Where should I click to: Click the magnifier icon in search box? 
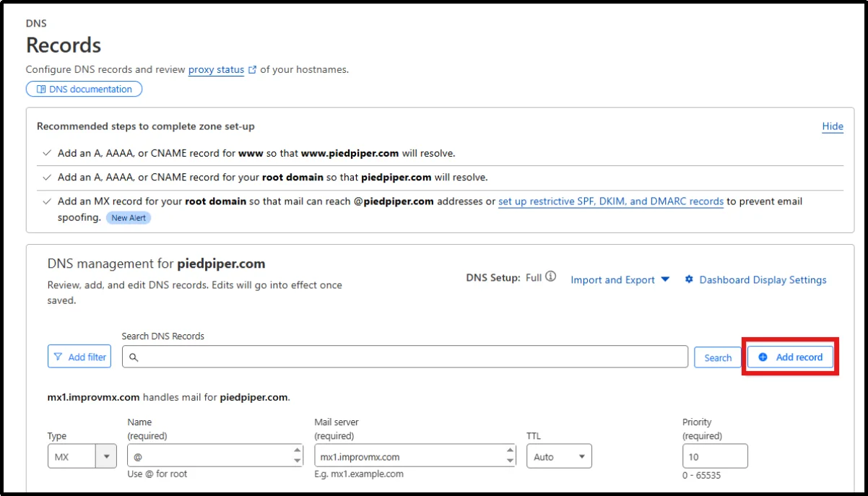(x=134, y=357)
